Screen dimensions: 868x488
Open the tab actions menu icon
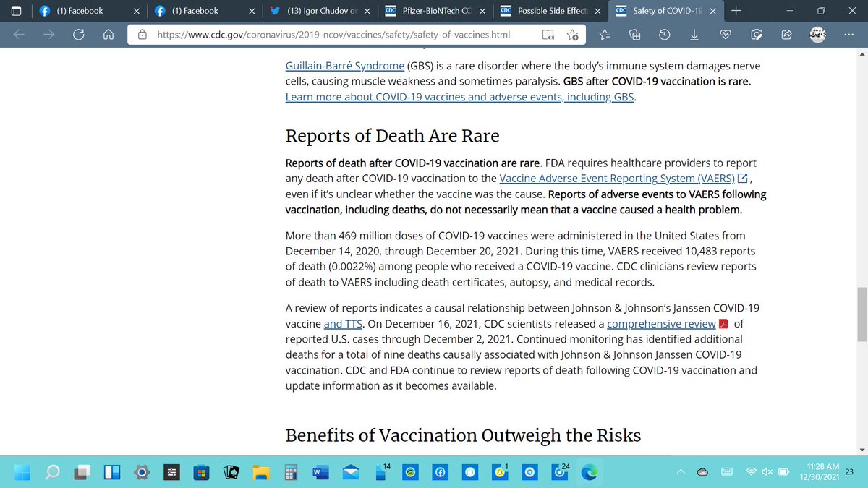coord(17,11)
